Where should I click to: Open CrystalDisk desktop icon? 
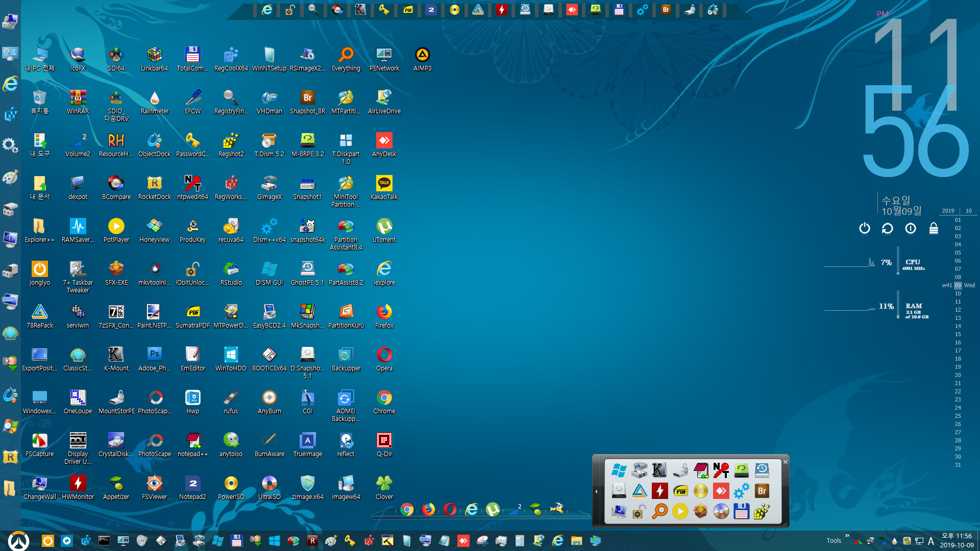(x=116, y=444)
